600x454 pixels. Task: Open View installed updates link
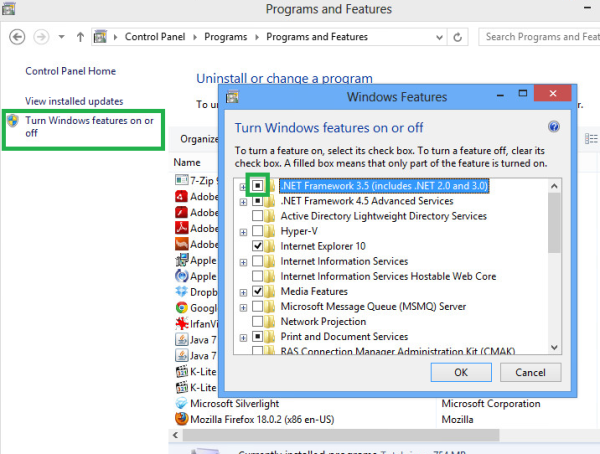(74, 101)
